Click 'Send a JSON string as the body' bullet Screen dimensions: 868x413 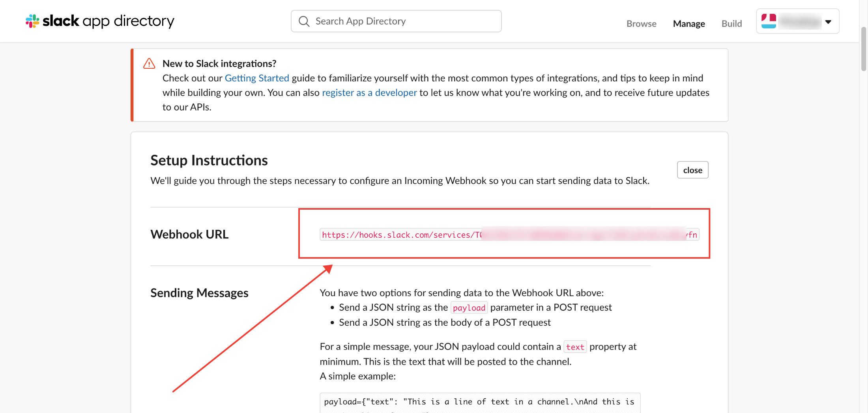[x=445, y=323]
